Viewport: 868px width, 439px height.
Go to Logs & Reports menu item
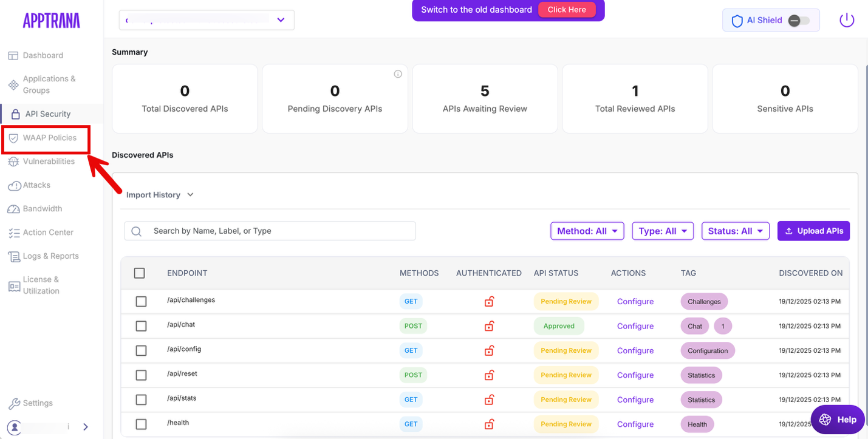tap(50, 256)
